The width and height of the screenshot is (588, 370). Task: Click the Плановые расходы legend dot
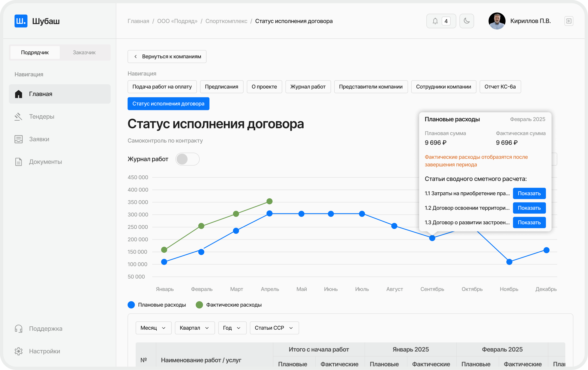[131, 305]
